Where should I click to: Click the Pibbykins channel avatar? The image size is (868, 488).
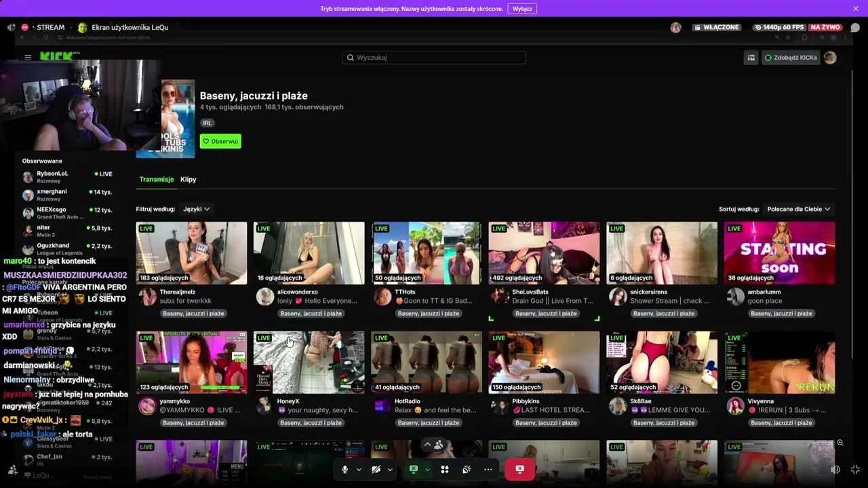tap(500, 406)
